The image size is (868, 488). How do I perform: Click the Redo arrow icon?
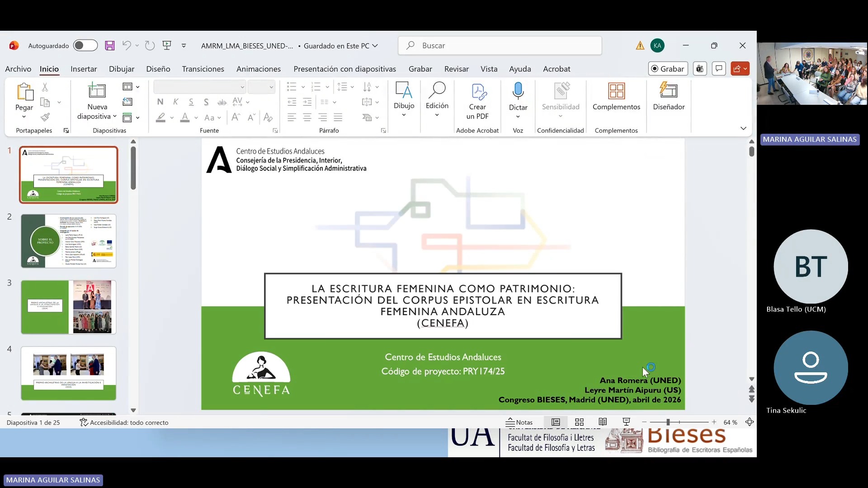(x=150, y=46)
